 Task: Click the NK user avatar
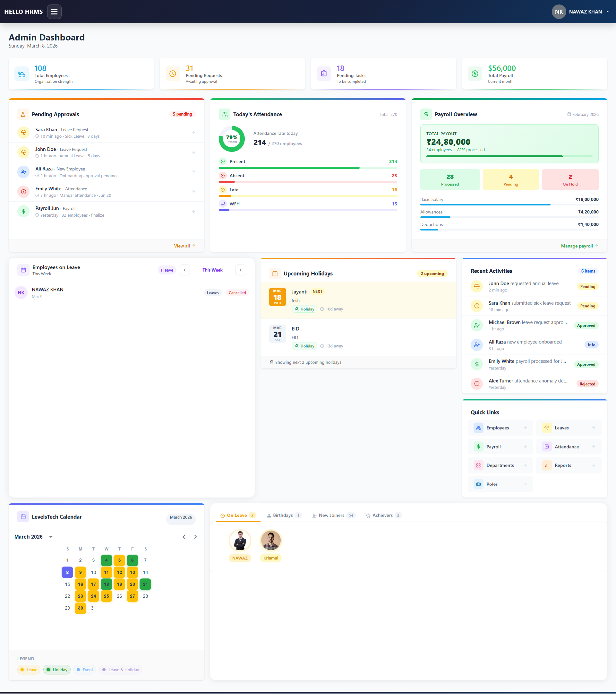559,12
